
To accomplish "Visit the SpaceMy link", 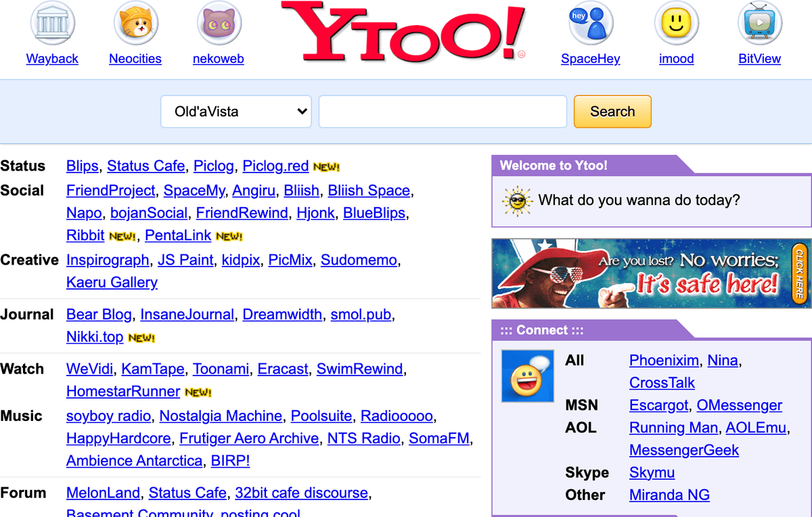I will tap(194, 191).
